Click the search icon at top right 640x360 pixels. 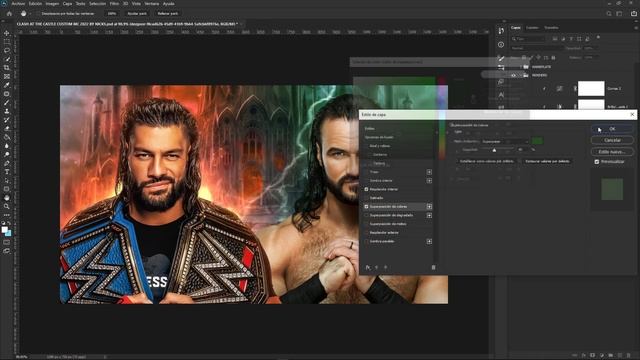[609, 13]
